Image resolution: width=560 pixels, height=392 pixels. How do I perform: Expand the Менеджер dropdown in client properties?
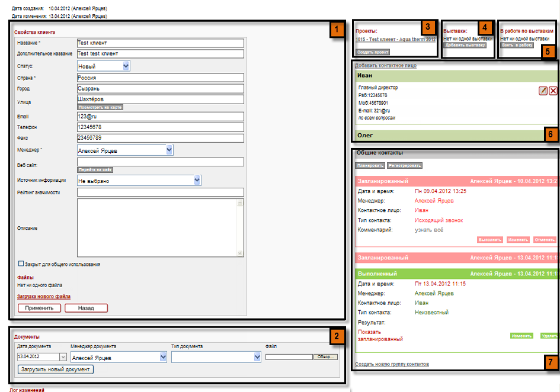point(169,150)
